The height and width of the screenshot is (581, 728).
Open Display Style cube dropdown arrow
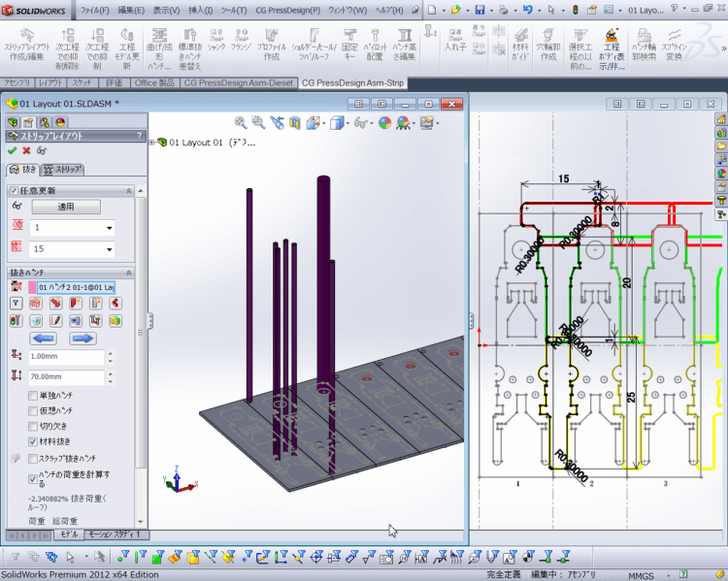tap(347, 123)
